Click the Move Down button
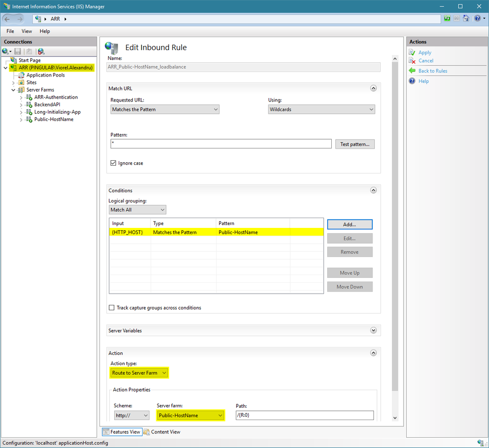489x448 pixels. pos(349,287)
